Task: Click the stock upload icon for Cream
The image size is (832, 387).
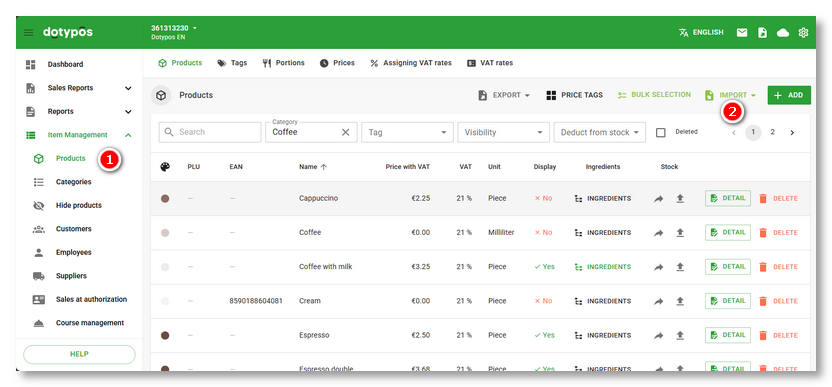Action: [x=680, y=301]
